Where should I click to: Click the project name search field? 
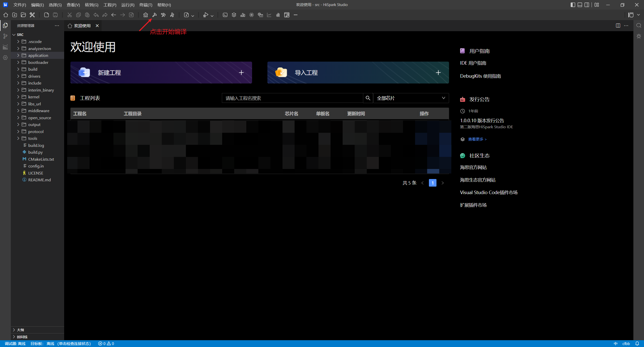tap(292, 98)
